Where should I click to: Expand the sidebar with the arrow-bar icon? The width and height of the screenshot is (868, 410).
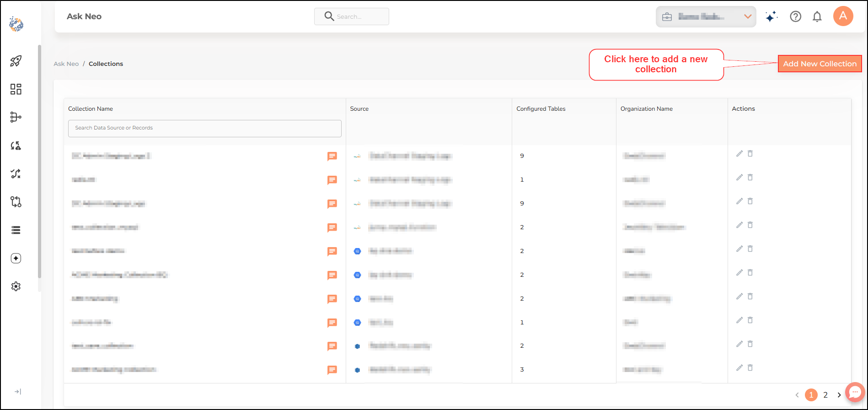pyautogui.click(x=17, y=392)
